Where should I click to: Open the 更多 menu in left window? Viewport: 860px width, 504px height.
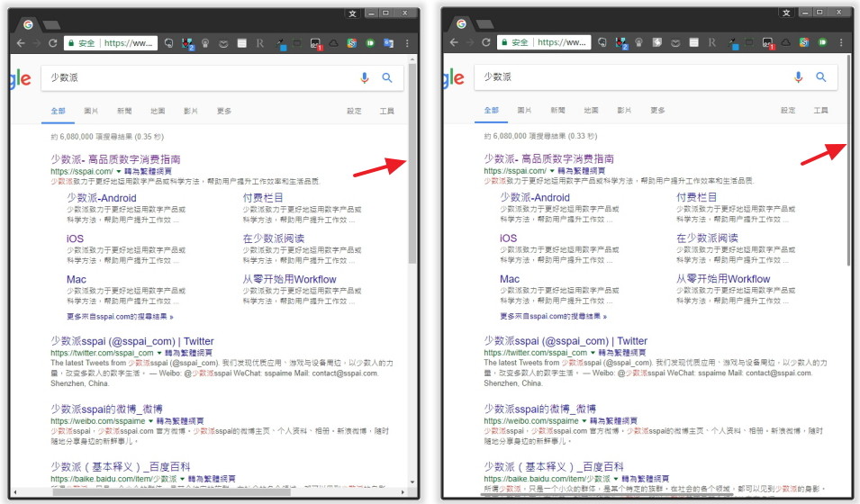tap(223, 112)
